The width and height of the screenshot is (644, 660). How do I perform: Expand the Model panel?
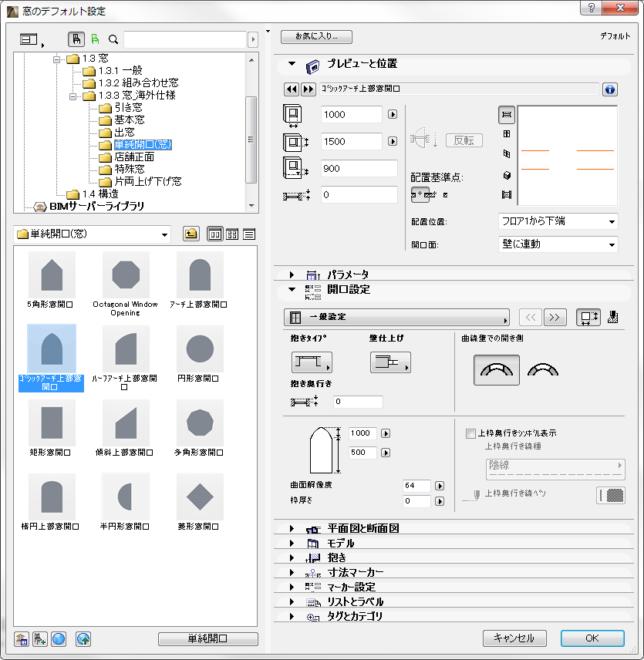(x=292, y=543)
